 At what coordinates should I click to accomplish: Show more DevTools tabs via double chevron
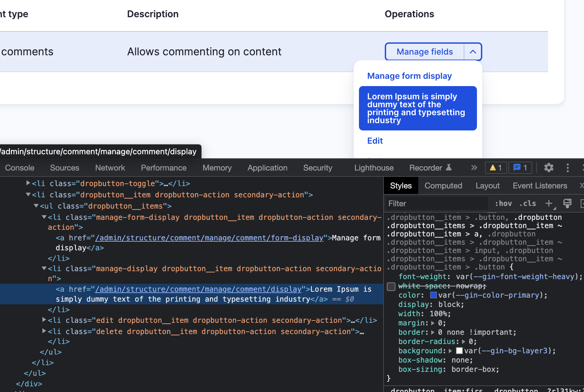(x=474, y=168)
